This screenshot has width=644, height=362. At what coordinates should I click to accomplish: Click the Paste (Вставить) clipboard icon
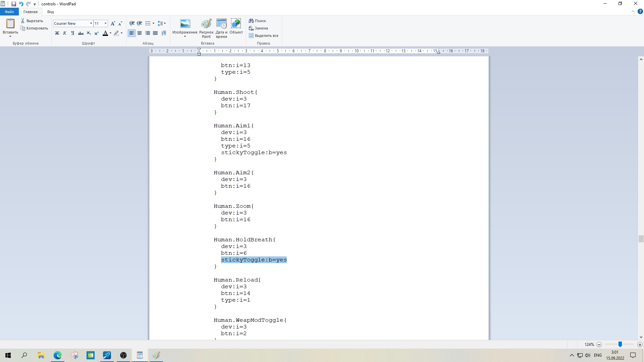click(10, 23)
